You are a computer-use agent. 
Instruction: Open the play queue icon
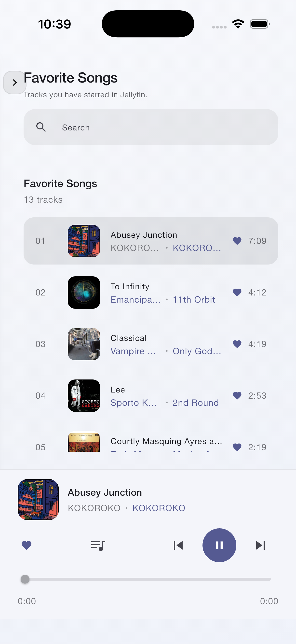pyautogui.click(x=98, y=545)
